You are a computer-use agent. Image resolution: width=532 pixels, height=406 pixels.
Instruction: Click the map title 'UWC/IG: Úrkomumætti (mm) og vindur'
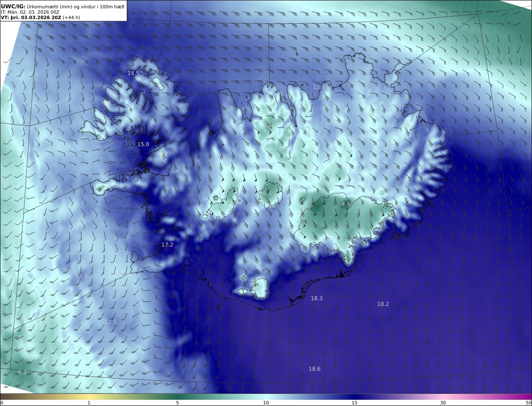[x=62, y=6]
